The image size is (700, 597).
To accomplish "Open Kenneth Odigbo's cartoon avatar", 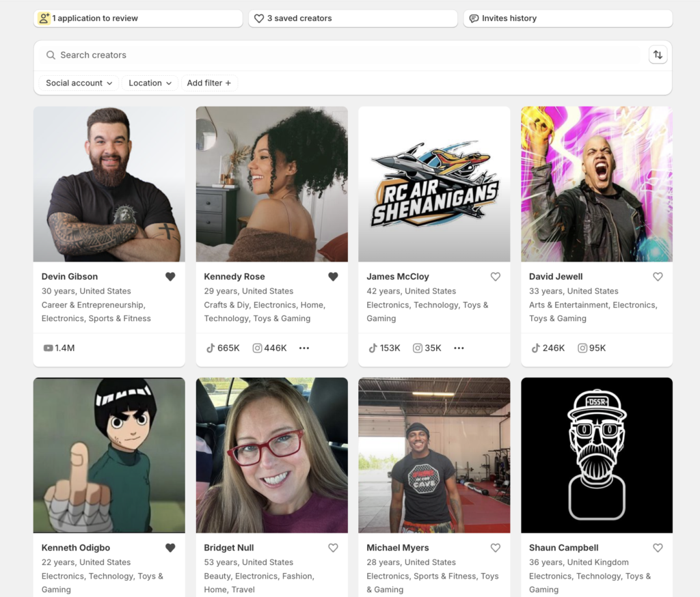I will click(x=109, y=455).
